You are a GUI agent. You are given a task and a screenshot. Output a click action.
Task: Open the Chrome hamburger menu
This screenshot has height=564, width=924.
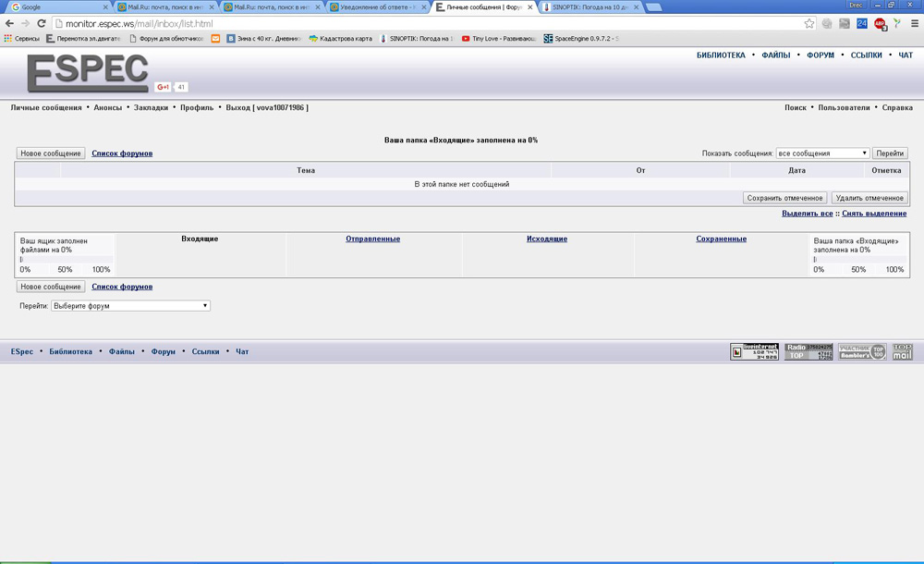pos(914,23)
